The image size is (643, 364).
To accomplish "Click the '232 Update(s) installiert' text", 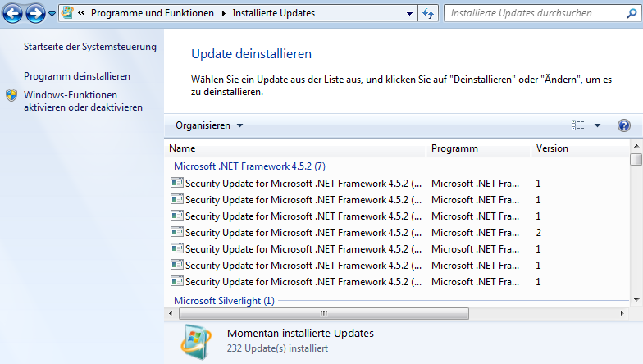I will click(277, 348).
